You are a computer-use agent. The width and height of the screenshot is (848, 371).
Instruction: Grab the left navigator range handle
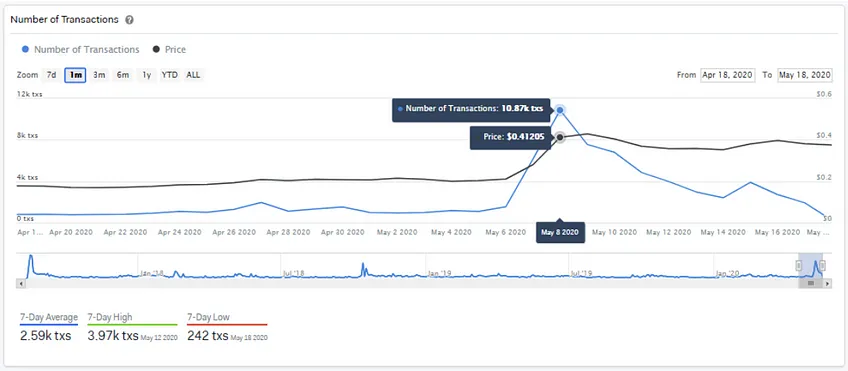coord(799,266)
